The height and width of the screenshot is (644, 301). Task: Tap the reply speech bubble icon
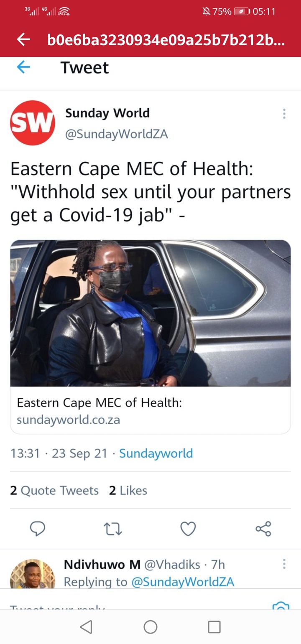coord(38,529)
